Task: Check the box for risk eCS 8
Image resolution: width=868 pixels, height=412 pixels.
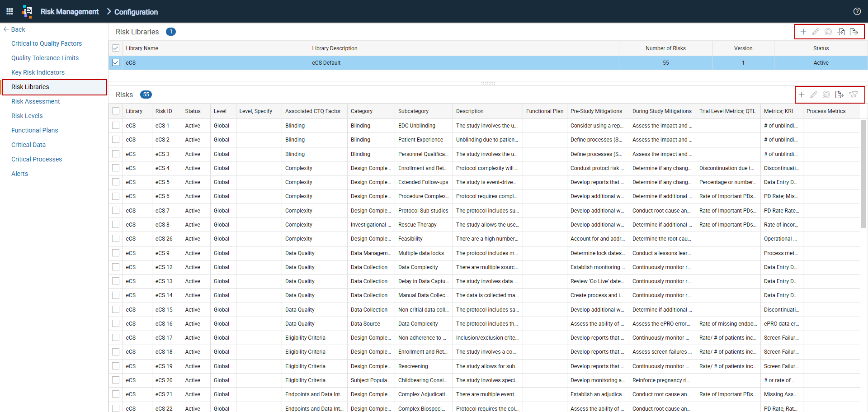Action: pyautogui.click(x=116, y=224)
